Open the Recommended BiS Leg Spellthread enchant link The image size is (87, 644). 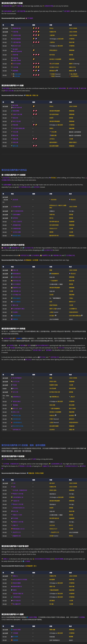[29, 18]
